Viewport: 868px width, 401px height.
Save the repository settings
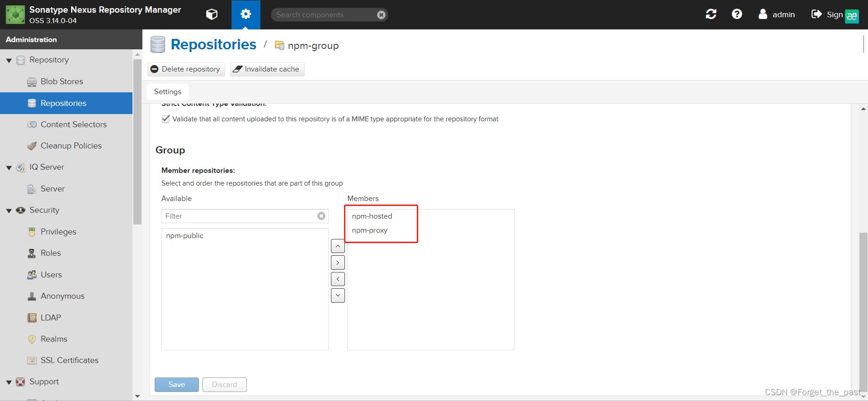177,385
